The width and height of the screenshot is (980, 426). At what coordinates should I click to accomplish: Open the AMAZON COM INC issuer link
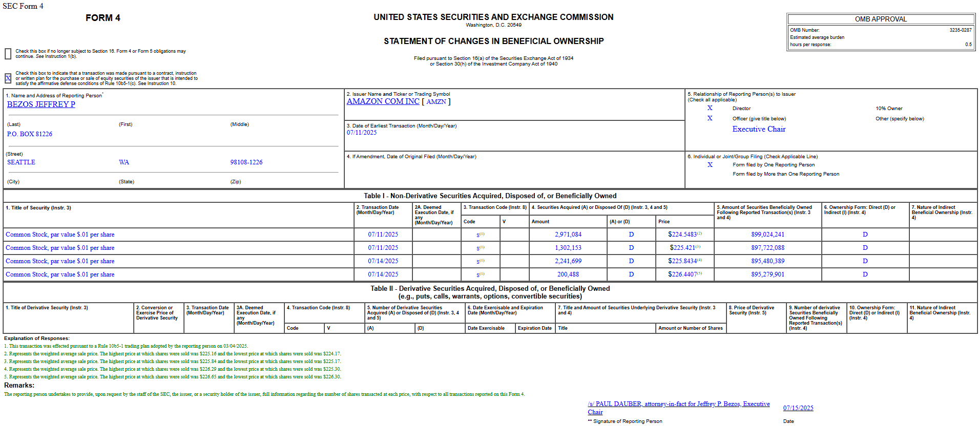pos(383,101)
